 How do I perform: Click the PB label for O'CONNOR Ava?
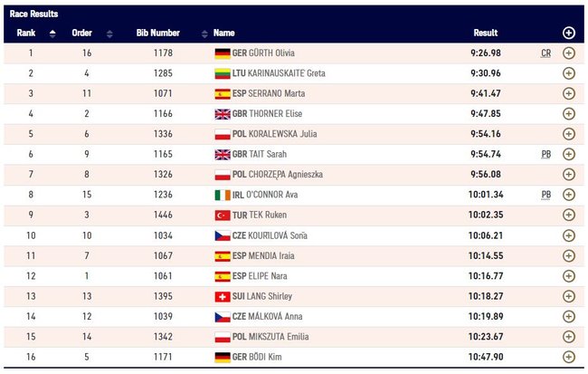pyautogui.click(x=545, y=195)
